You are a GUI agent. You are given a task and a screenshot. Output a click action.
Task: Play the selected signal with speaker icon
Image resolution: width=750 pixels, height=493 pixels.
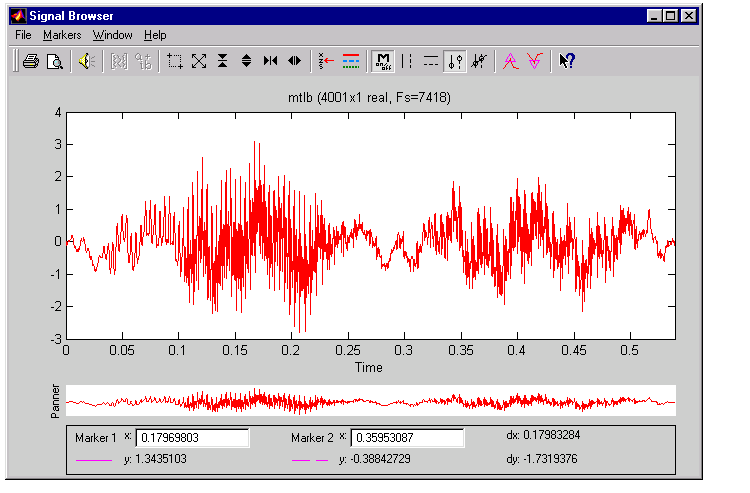[x=86, y=61]
